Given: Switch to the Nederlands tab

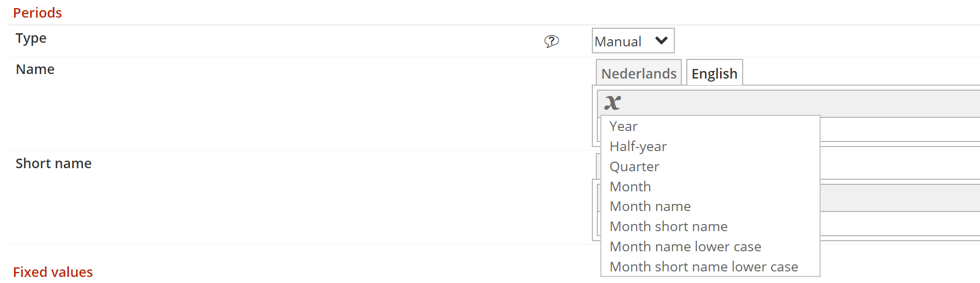Looking at the screenshot, I should [639, 73].
